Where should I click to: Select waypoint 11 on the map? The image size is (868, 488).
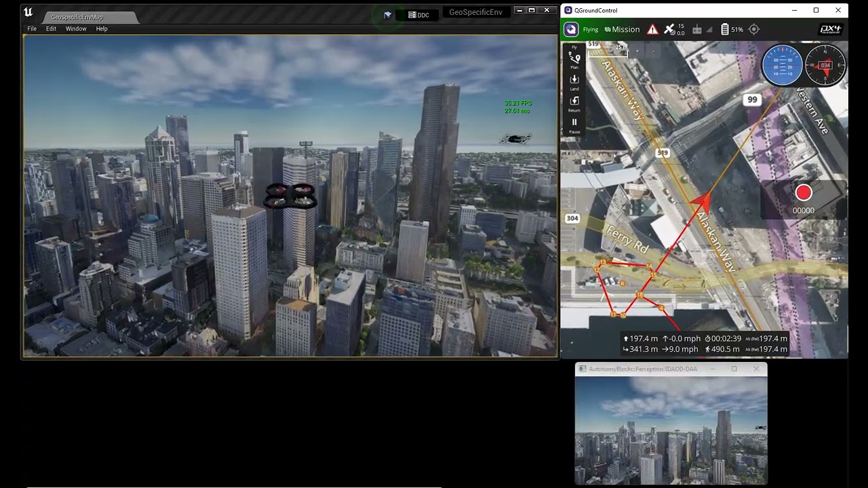click(613, 314)
